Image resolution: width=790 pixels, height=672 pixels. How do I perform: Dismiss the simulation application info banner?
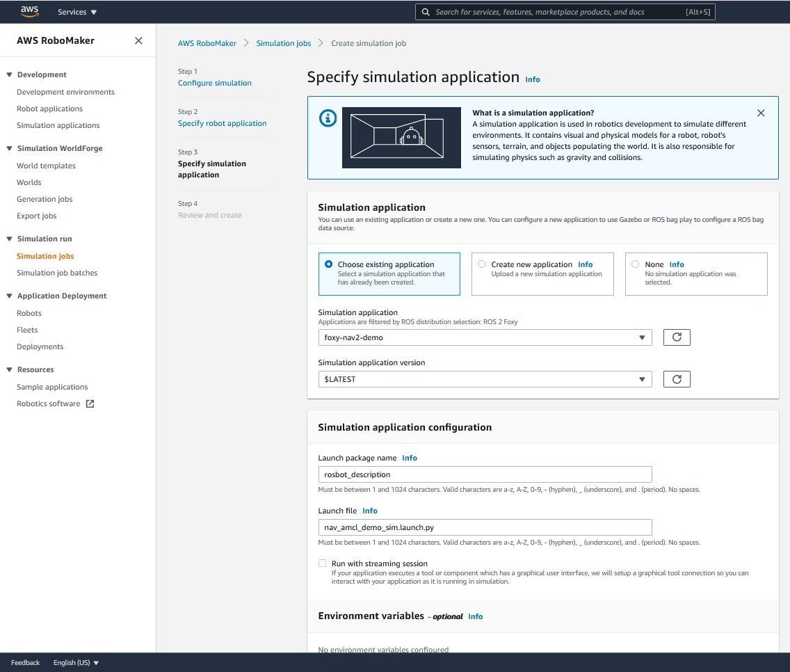[x=761, y=113]
